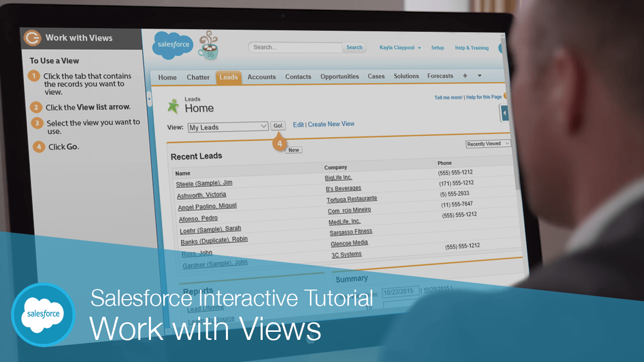644x362 pixels.
Task: Collapse the sidebar with the blue arrow tab
Action: click(149, 100)
